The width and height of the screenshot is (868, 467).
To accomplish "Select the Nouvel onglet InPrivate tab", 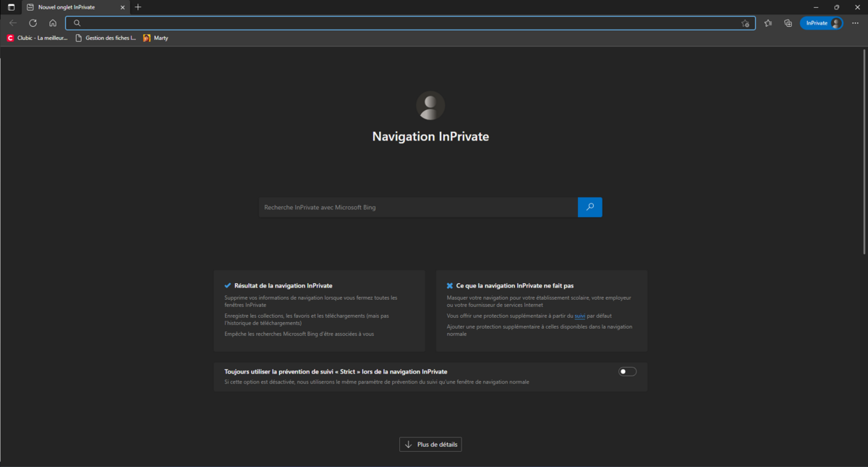I will point(76,7).
